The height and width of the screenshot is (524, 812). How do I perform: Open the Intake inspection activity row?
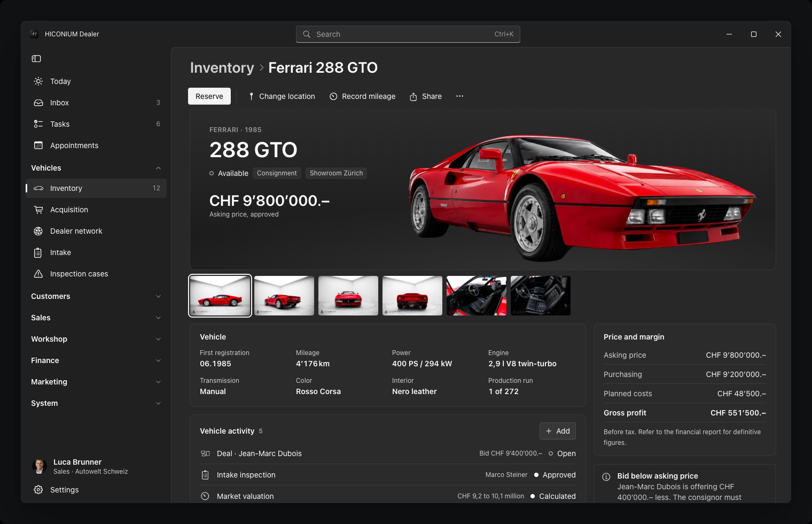tap(388, 475)
